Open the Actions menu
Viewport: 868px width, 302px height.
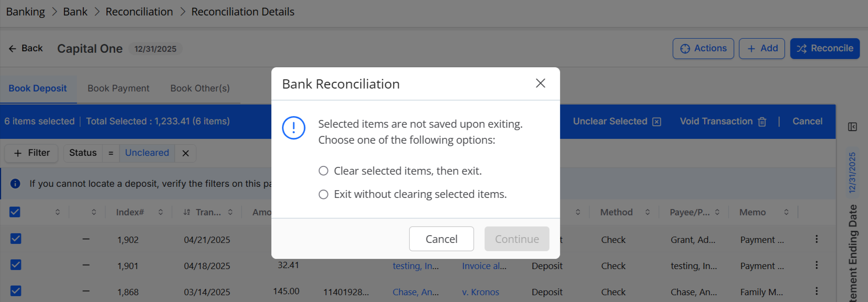(x=703, y=48)
